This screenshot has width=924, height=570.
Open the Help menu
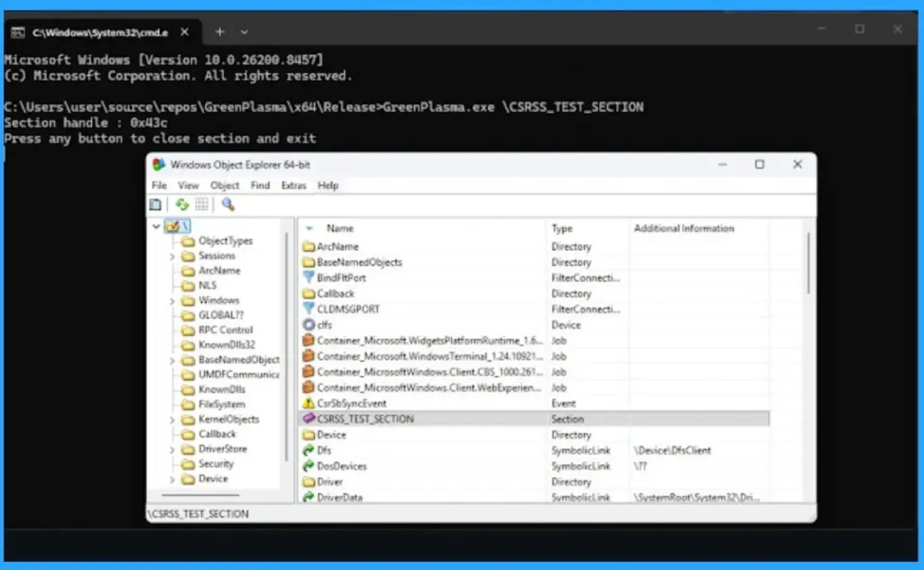pyautogui.click(x=328, y=186)
